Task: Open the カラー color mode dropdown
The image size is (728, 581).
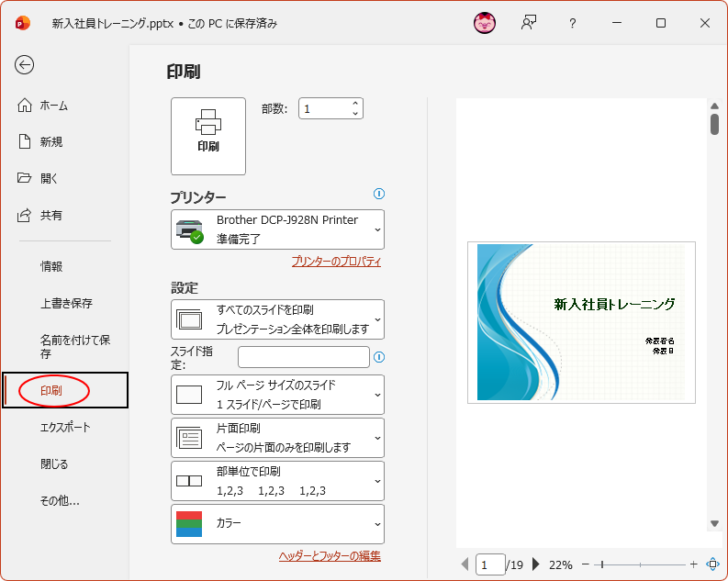Action: tap(278, 523)
